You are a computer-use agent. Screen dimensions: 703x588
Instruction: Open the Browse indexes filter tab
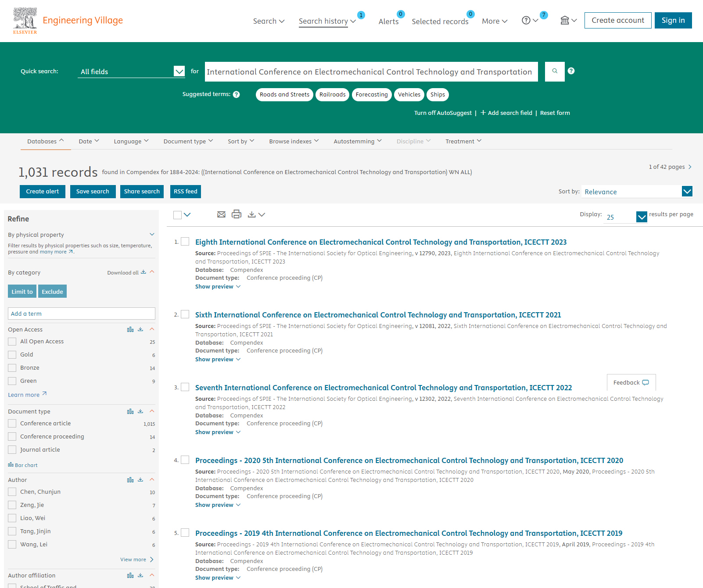(294, 141)
